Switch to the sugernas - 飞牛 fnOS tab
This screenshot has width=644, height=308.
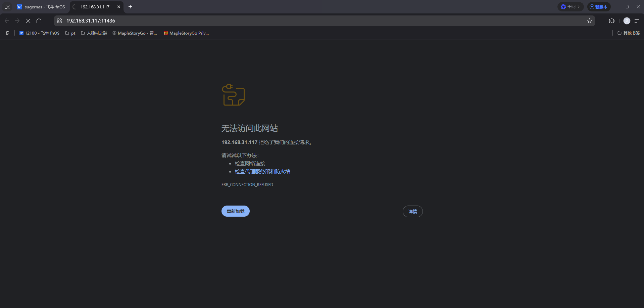41,7
